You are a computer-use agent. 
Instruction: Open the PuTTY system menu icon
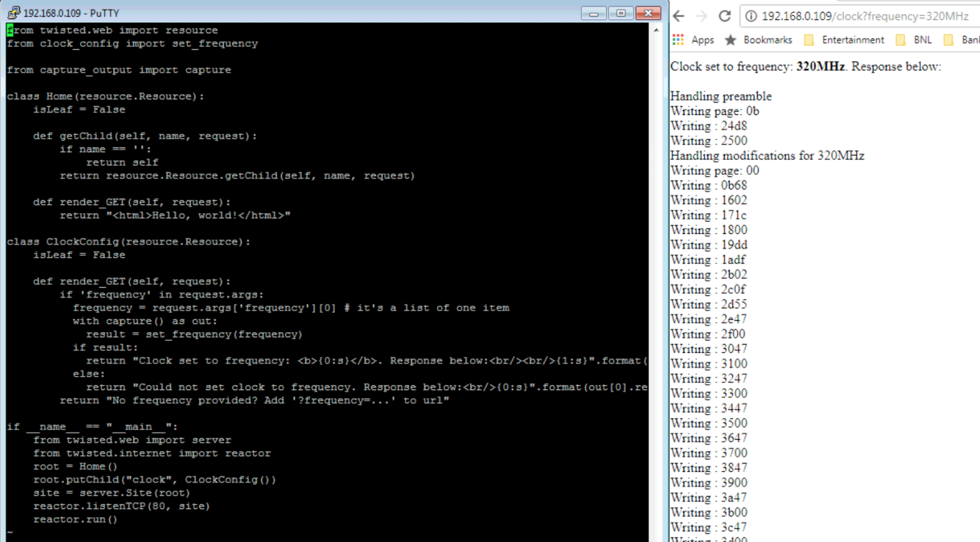coord(13,13)
